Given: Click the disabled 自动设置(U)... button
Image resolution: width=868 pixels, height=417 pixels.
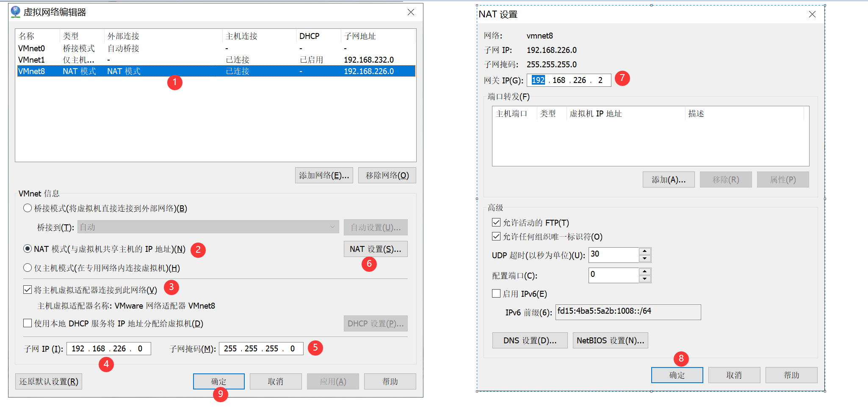Looking at the screenshot, I should [x=376, y=227].
